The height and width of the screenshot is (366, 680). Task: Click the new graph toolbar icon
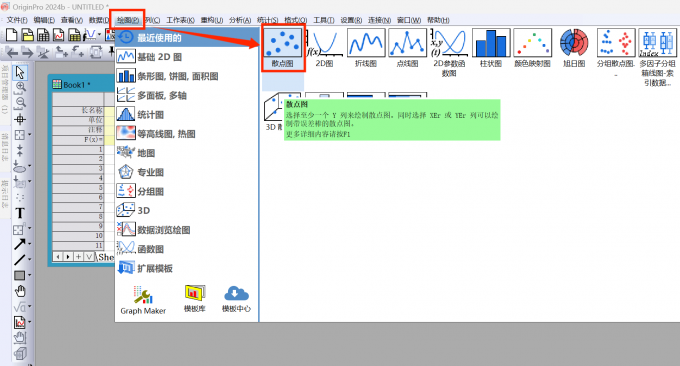(x=59, y=35)
